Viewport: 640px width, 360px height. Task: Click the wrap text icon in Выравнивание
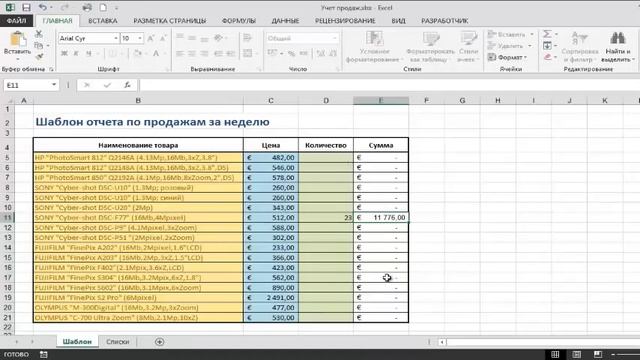tap(247, 38)
